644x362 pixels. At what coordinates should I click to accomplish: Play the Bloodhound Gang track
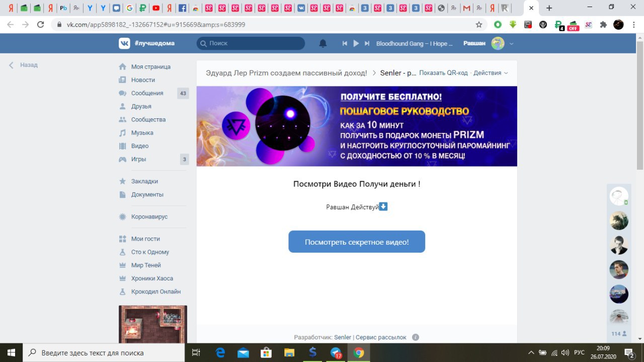(356, 43)
